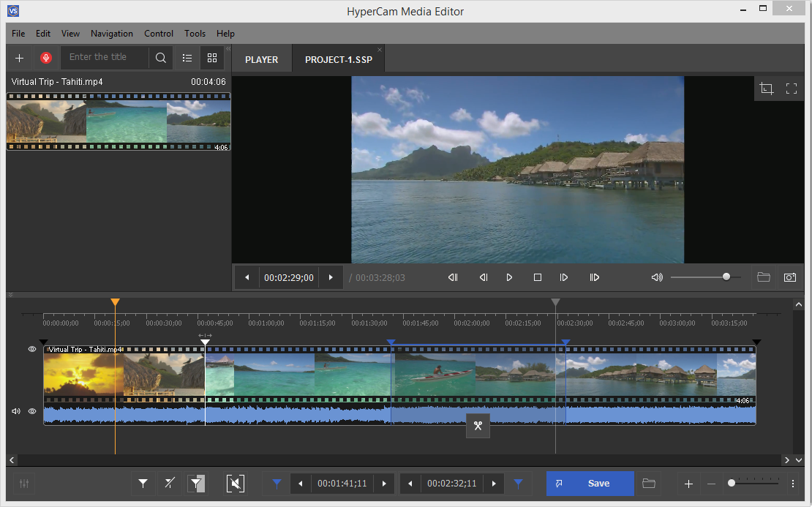Mute the timeline audio track speaker

pyautogui.click(x=15, y=411)
